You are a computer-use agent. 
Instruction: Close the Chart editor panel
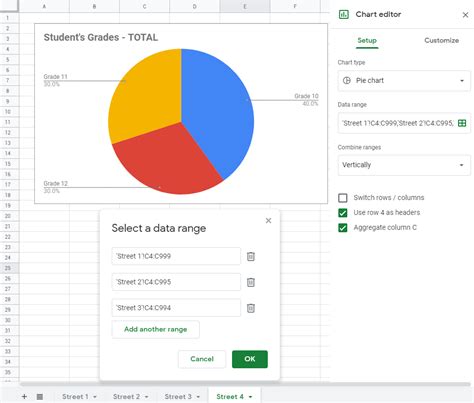(465, 15)
